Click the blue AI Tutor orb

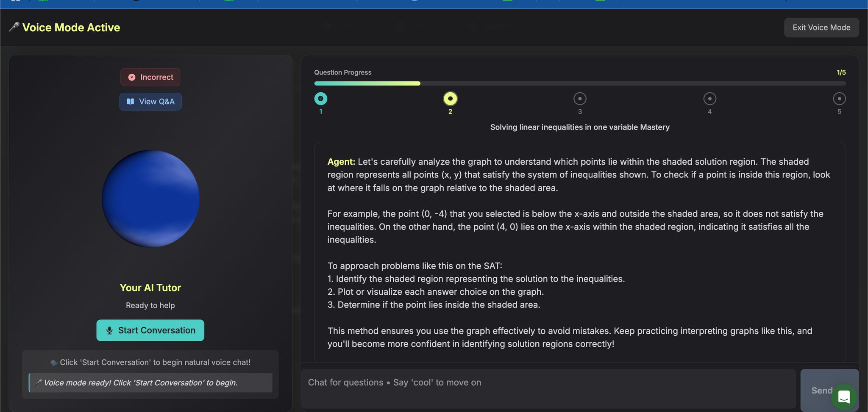[150, 199]
